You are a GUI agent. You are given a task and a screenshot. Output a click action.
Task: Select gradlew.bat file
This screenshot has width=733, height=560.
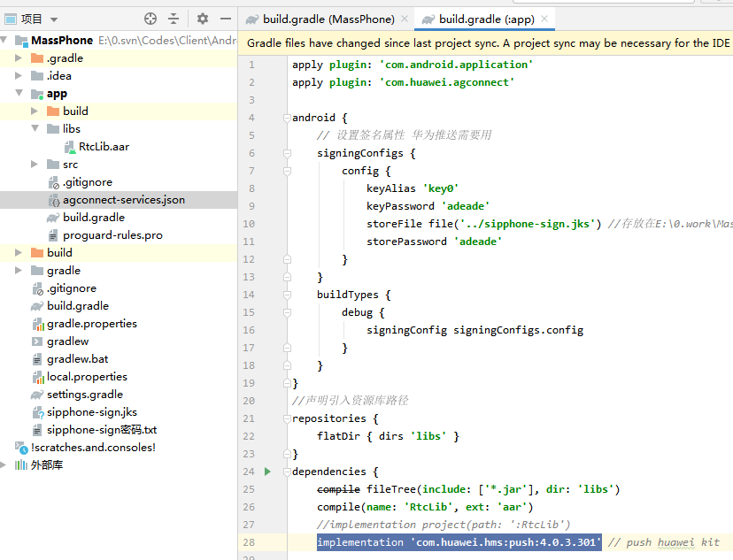(x=77, y=359)
